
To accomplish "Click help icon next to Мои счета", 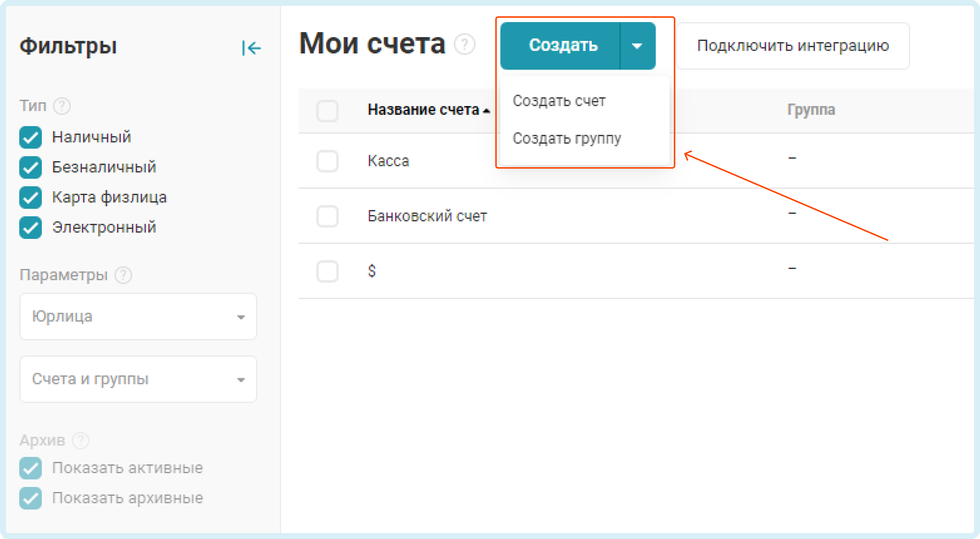I will 464,44.
